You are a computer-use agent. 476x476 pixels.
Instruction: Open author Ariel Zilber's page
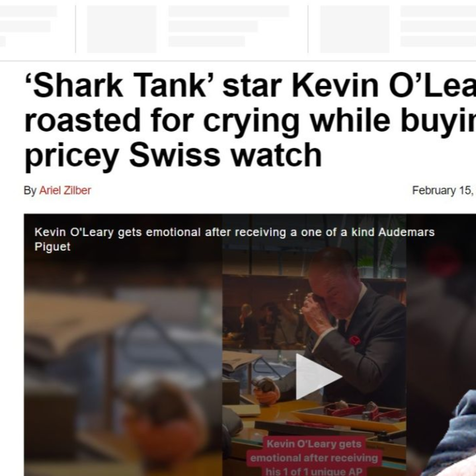(65, 190)
